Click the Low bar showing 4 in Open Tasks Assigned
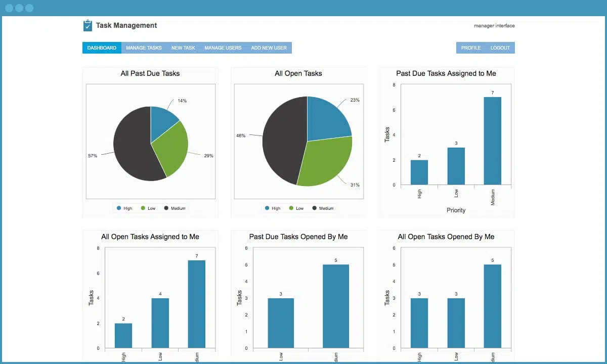Image resolution: width=607 pixels, height=364 pixels. (160, 323)
